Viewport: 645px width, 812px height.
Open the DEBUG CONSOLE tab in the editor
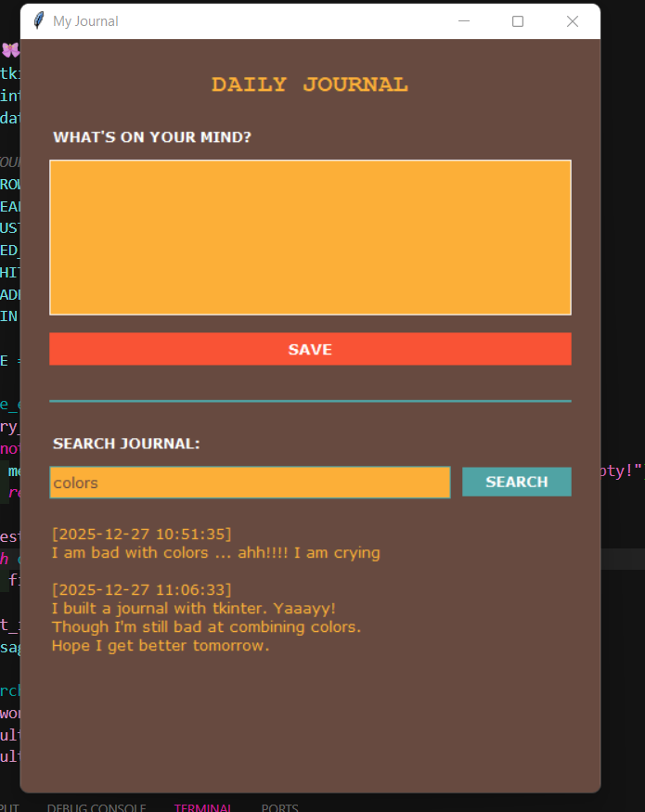point(97,807)
